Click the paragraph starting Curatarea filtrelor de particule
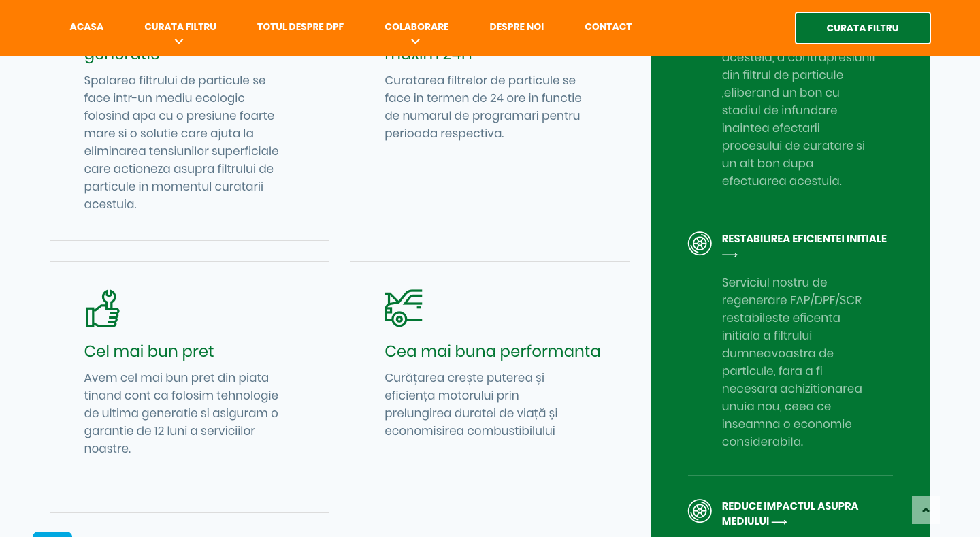 [x=483, y=107]
